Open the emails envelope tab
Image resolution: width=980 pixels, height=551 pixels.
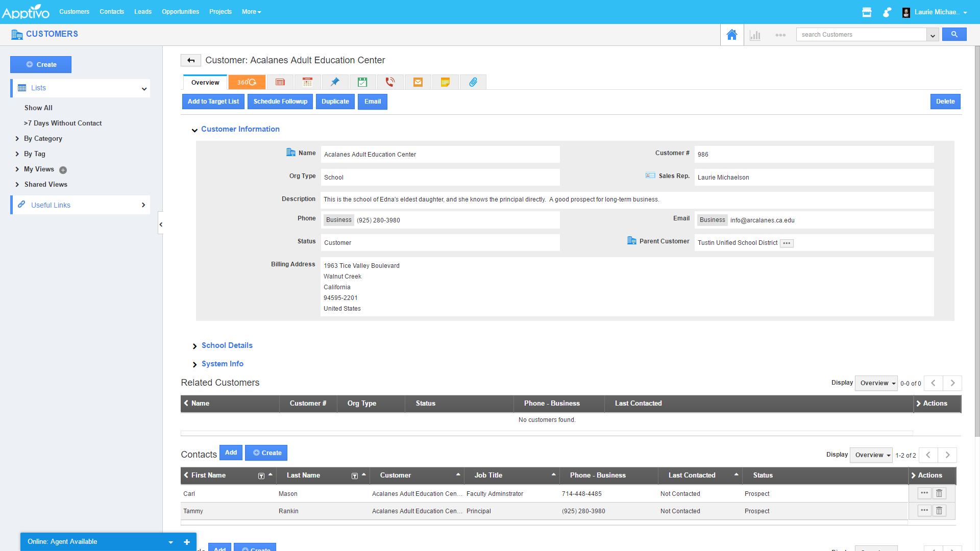pyautogui.click(x=418, y=82)
